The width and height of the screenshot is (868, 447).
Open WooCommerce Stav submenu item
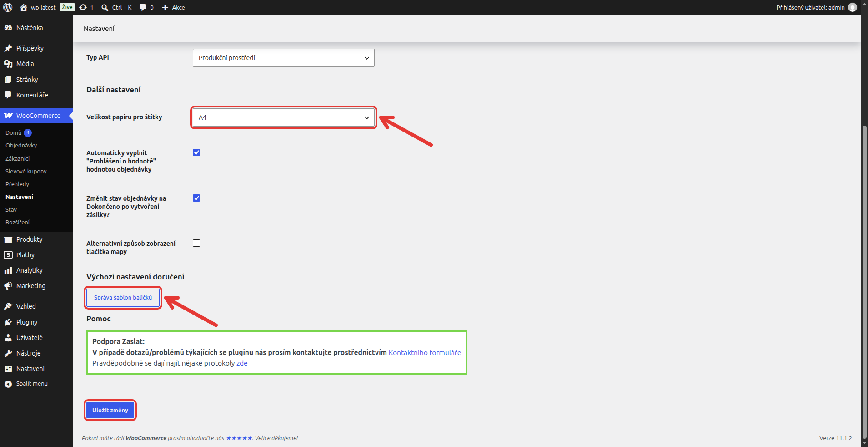click(x=11, y=209)
